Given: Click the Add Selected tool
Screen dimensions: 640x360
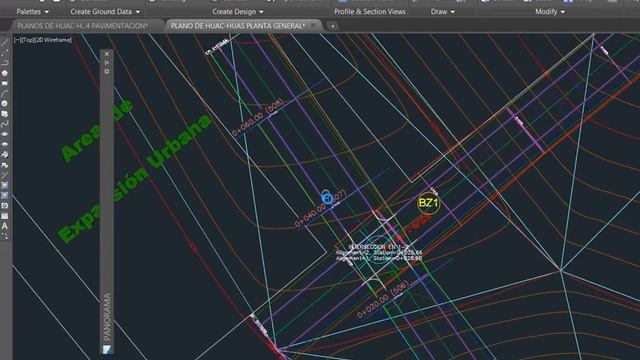Looking at the screenshot, I should point(4,236).
